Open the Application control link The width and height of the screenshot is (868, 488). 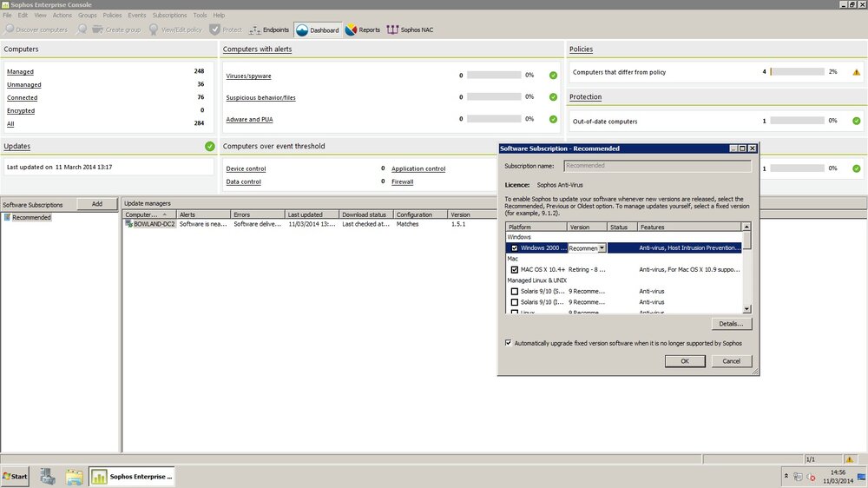(x=418, y=168)
